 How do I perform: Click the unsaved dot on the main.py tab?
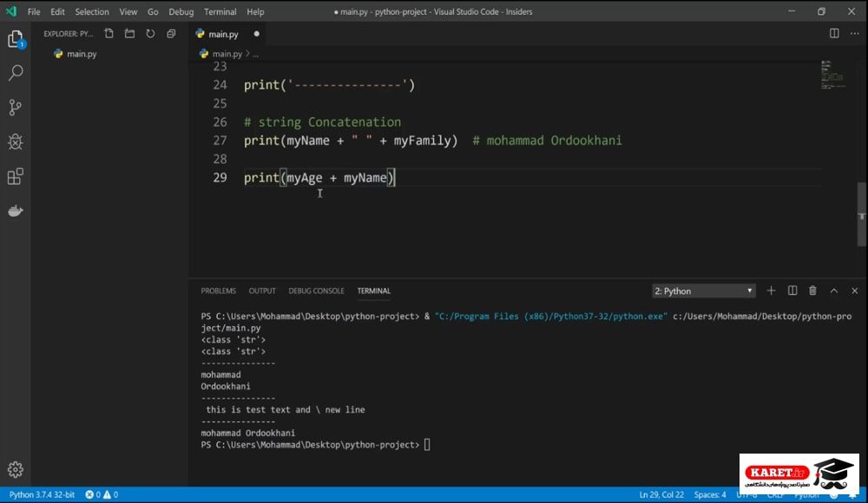point(256,34)
